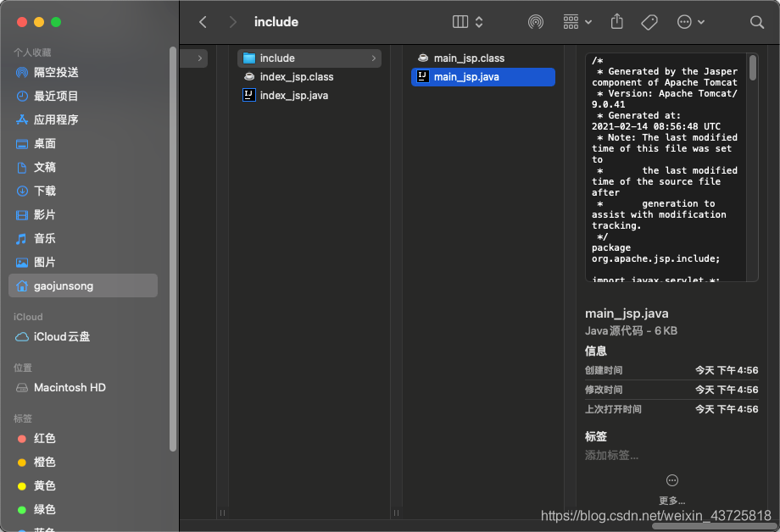
Task: Click the 标签 heading in the preview pane
Action: [596, 436]
